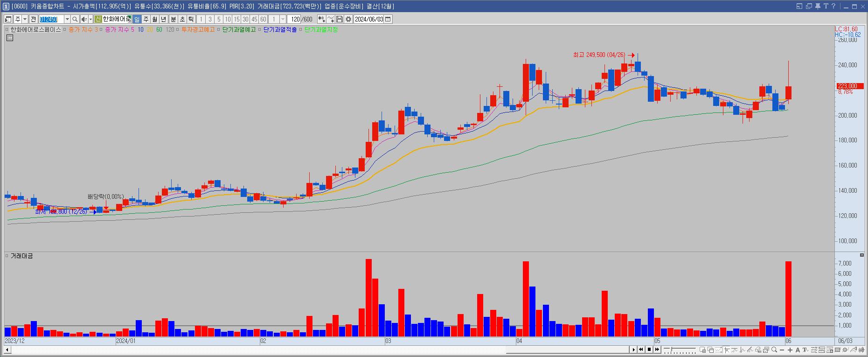The height and width of the screenshot is (357, 868).
Task: Toggle the 틱 (tick) period button
Action: pos(191,19)
